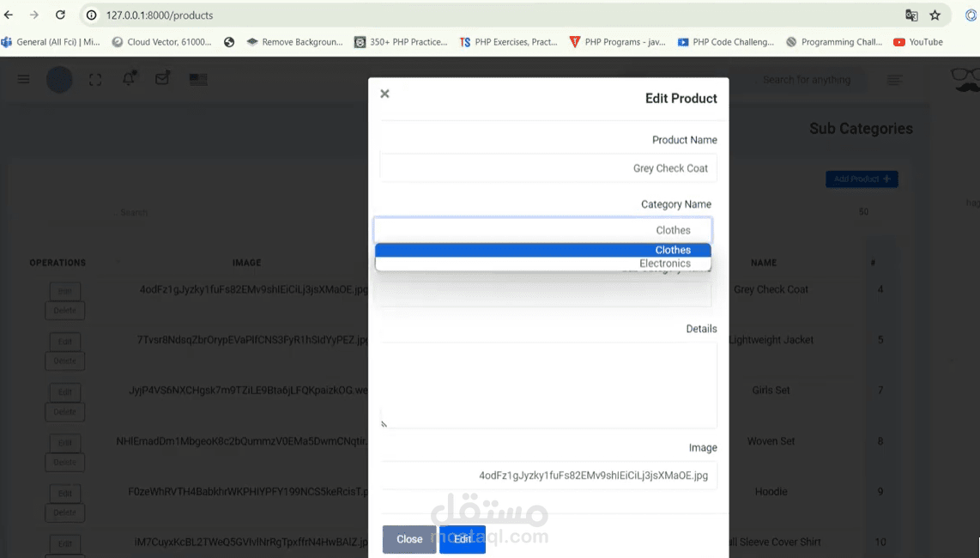Open the globe bookmark icon
Image resolution: width=980 pixels, height=558 pixels.
(229, 42)
